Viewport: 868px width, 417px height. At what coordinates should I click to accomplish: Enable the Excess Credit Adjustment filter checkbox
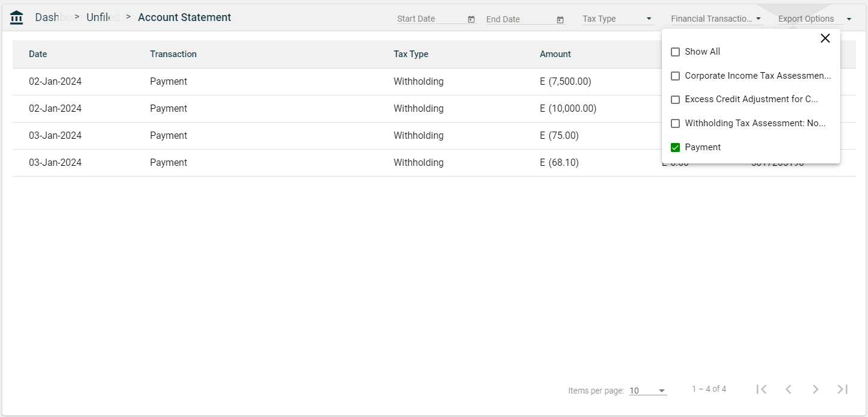point(675,100)
